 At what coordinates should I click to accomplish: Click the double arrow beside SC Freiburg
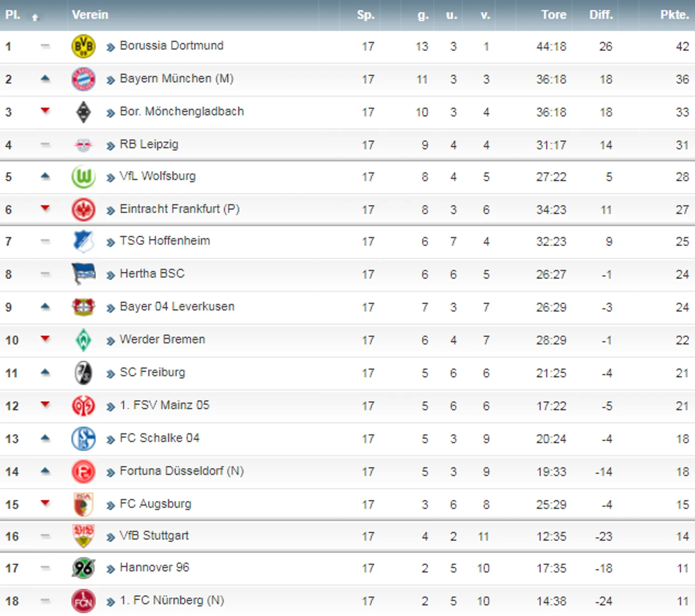coord(110,374)
